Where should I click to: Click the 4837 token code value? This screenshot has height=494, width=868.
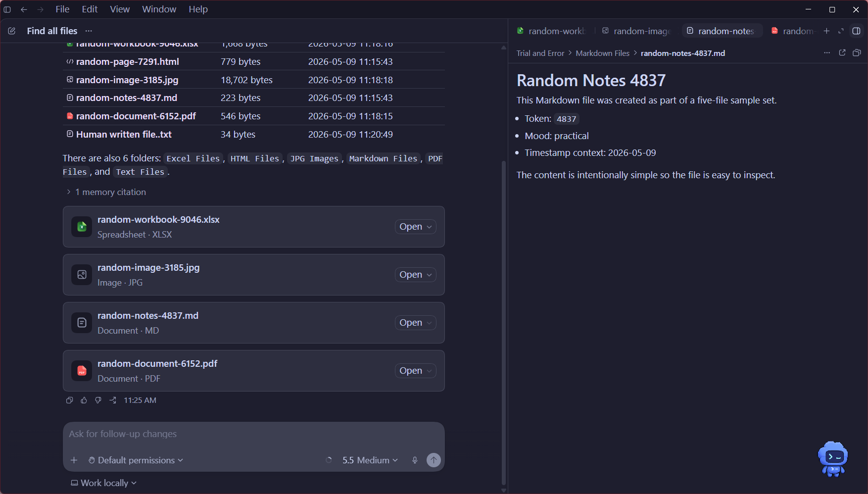tap(566, 119)
